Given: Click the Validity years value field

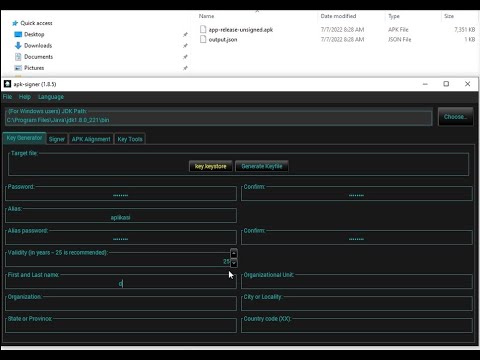Looking at the screenshot, I should tap(118, 261).
